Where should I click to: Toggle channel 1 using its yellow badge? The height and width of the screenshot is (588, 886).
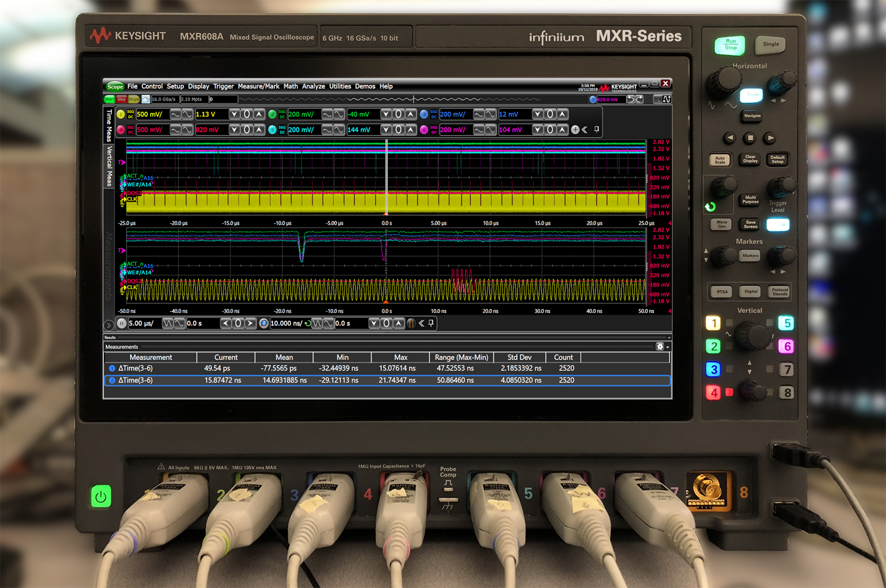[120, 114]
